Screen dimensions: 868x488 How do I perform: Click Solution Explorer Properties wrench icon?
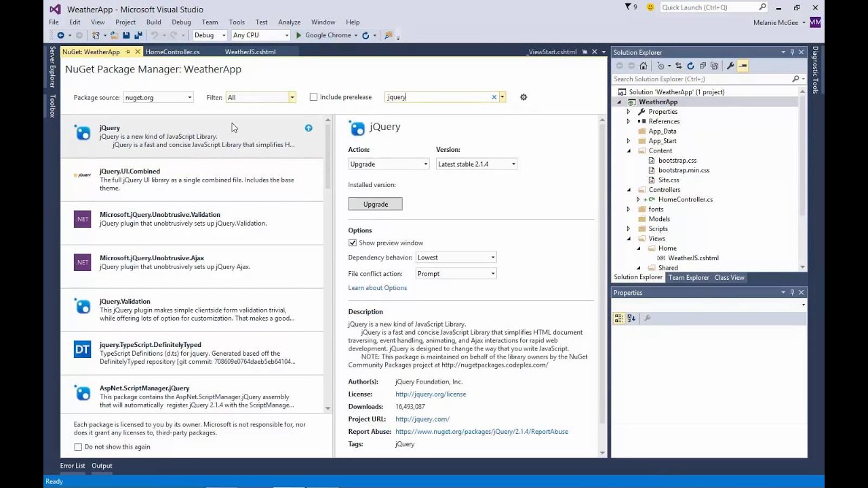coord(730,66)
